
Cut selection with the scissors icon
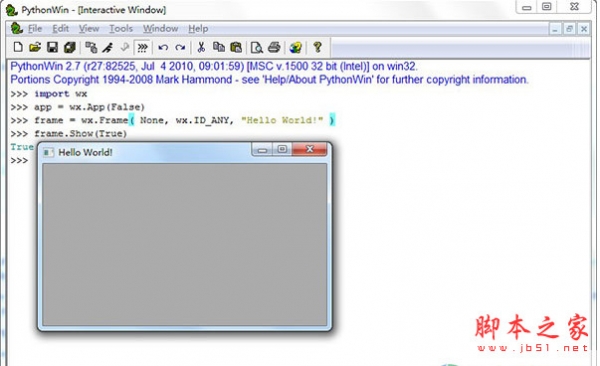[201, 47]
